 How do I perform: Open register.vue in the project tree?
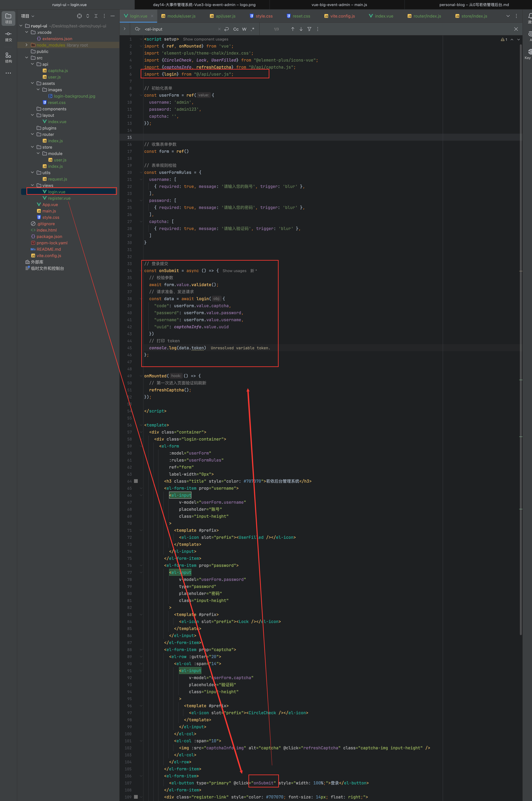[x=59, y=198]
